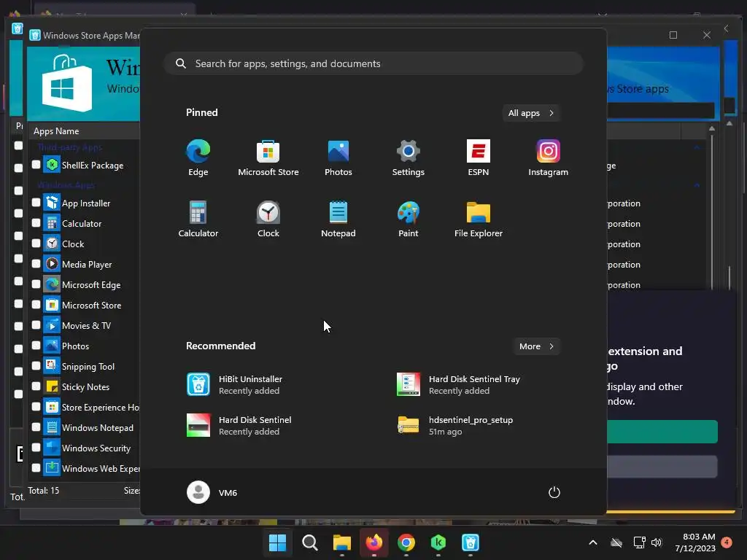Viewport: 747px width, 560px height.
Task: Switch to HiBit Uninstaller on taskbar
Action: tap(471, 542)
